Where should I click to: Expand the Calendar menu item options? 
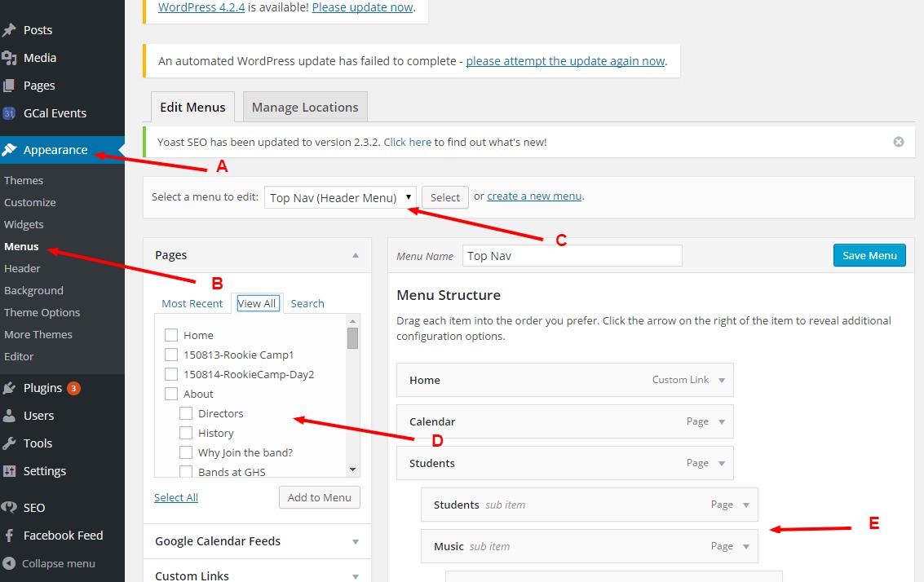pyautogui.click(x=722, y=421)
